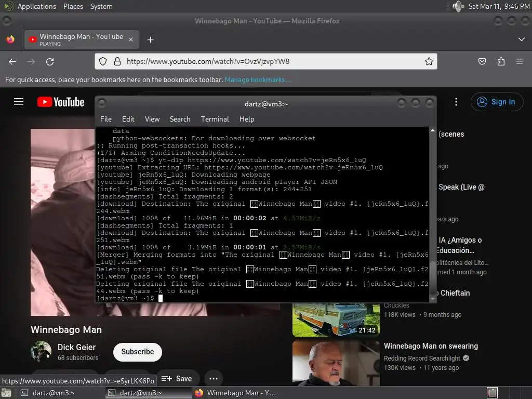Screen dimensions: 532x399
Task: Open Manage bookmarks link
Action: pos(258,79)
